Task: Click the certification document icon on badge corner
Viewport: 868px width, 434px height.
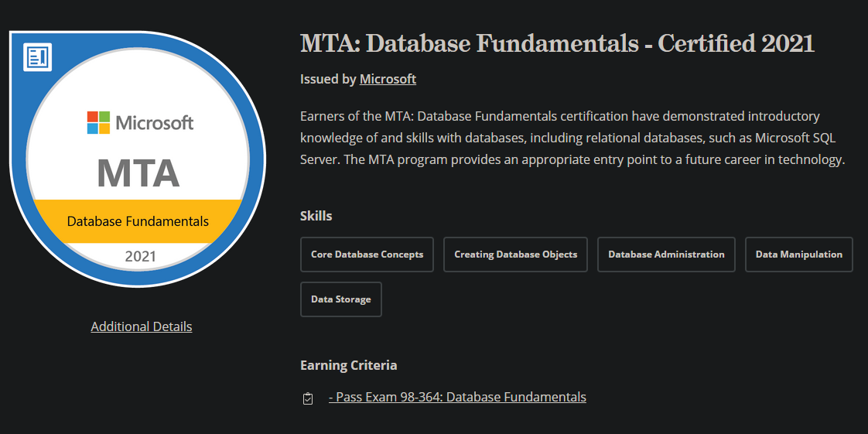Action: pos(38,57)
